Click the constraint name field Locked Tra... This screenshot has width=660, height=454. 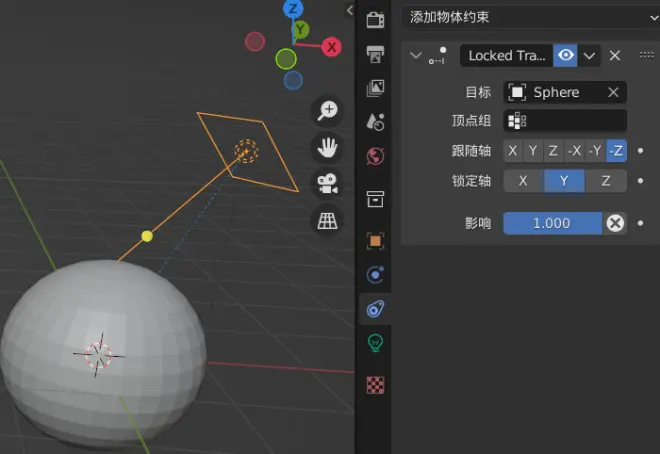507,56
